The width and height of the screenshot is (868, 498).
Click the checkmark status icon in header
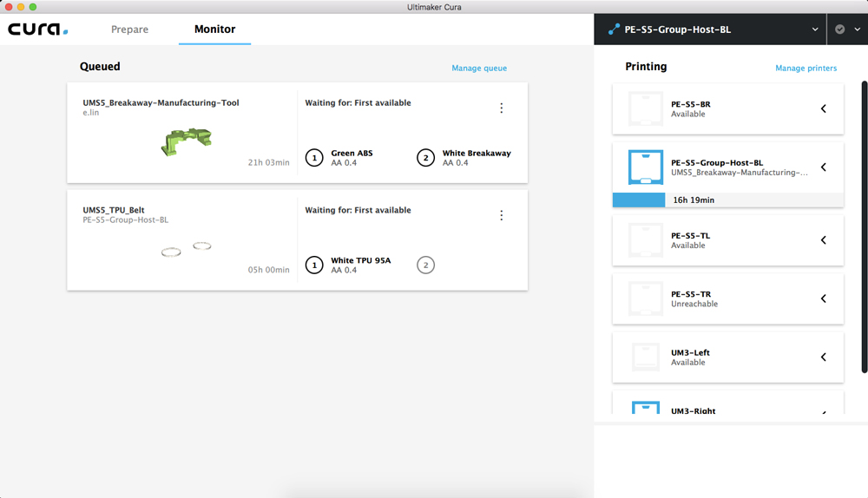point(839,29)
